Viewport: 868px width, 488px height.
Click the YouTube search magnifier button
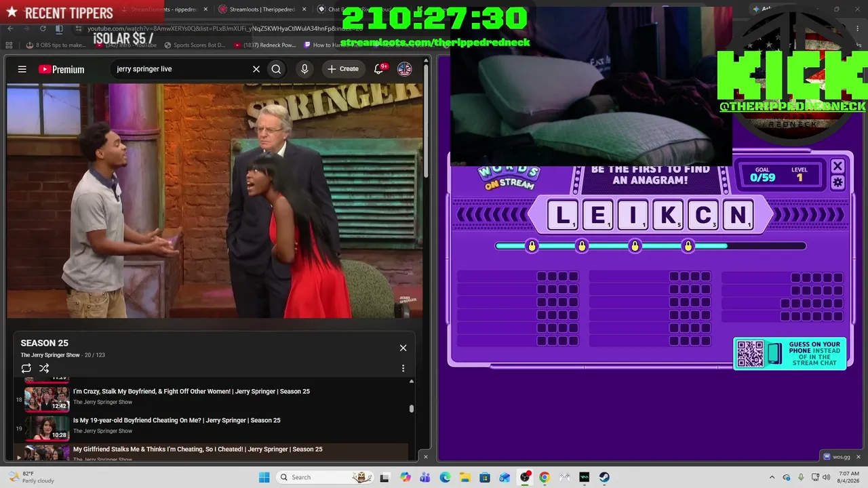[x=276, y=69]
